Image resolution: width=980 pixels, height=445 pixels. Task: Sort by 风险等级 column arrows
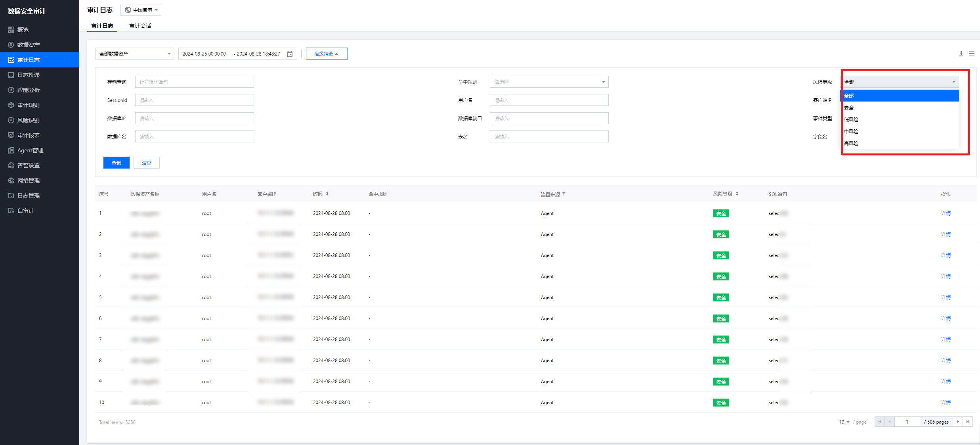point(737,194)
